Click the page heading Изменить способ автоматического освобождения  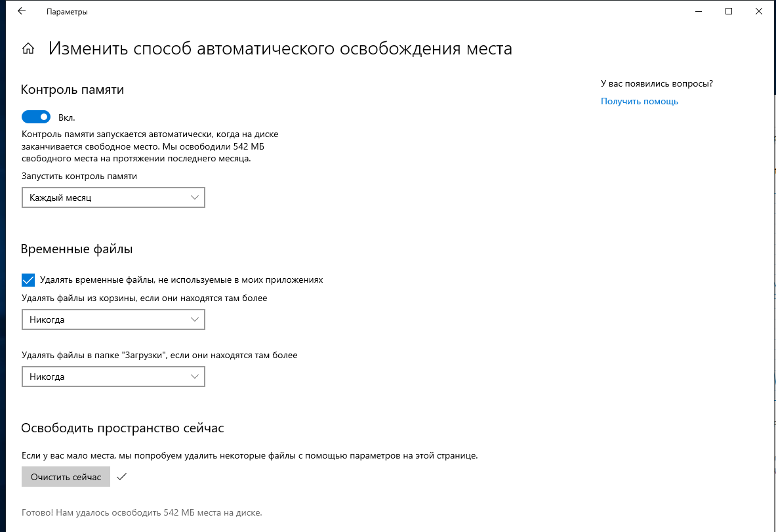(x=280, y=49)
